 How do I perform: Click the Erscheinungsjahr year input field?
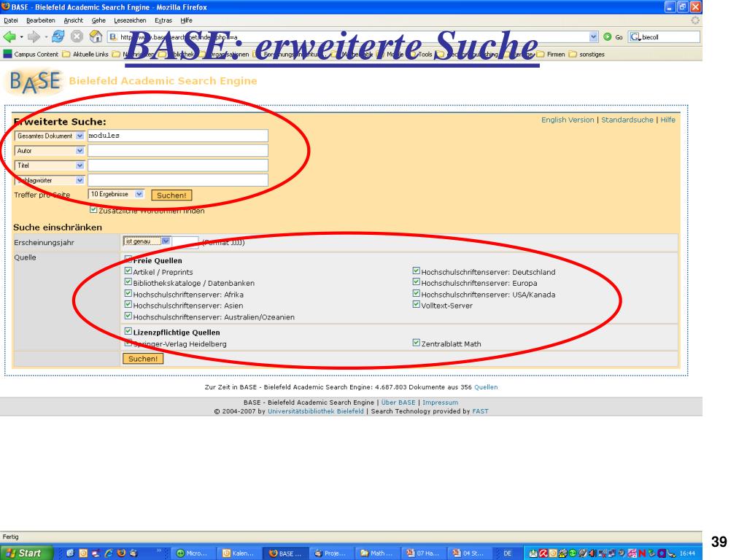pos(185,242)
